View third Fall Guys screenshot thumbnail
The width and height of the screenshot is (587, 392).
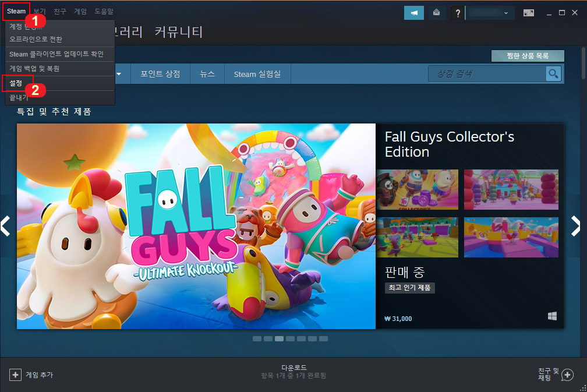[x=418, y=238]
